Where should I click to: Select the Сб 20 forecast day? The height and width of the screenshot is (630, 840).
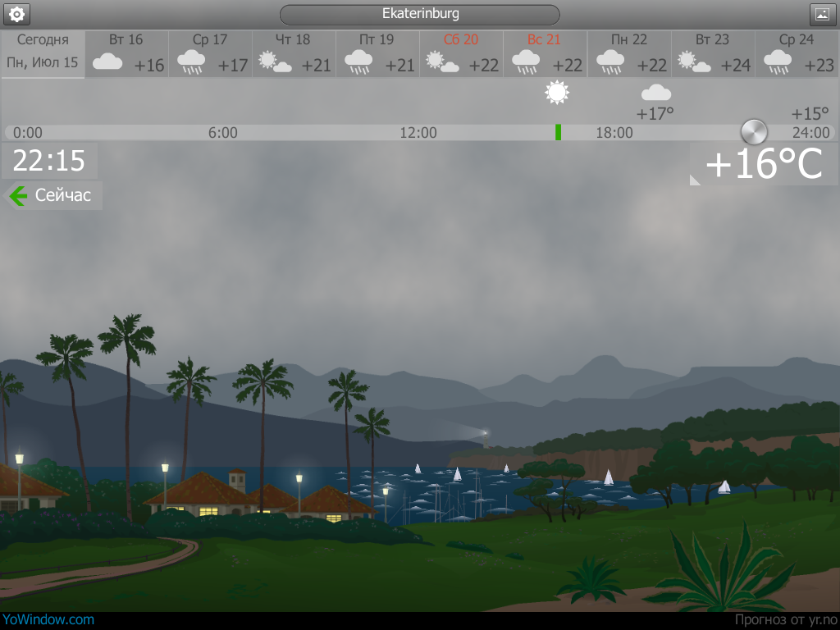pos(461,53)
